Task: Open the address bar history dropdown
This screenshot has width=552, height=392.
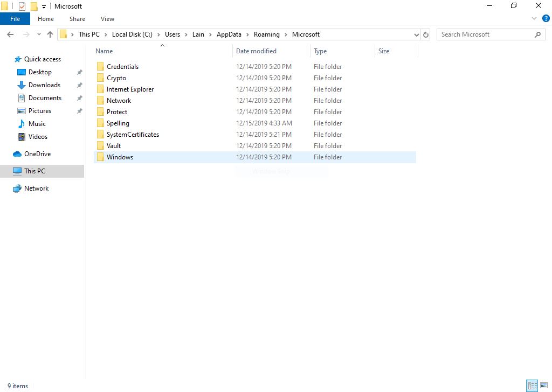Action: [x=417, y=34]
